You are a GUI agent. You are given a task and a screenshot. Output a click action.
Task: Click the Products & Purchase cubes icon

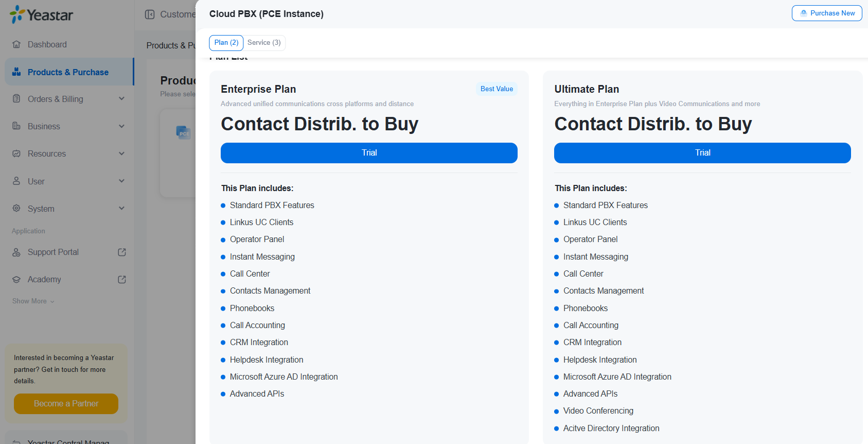pos(16,72)
